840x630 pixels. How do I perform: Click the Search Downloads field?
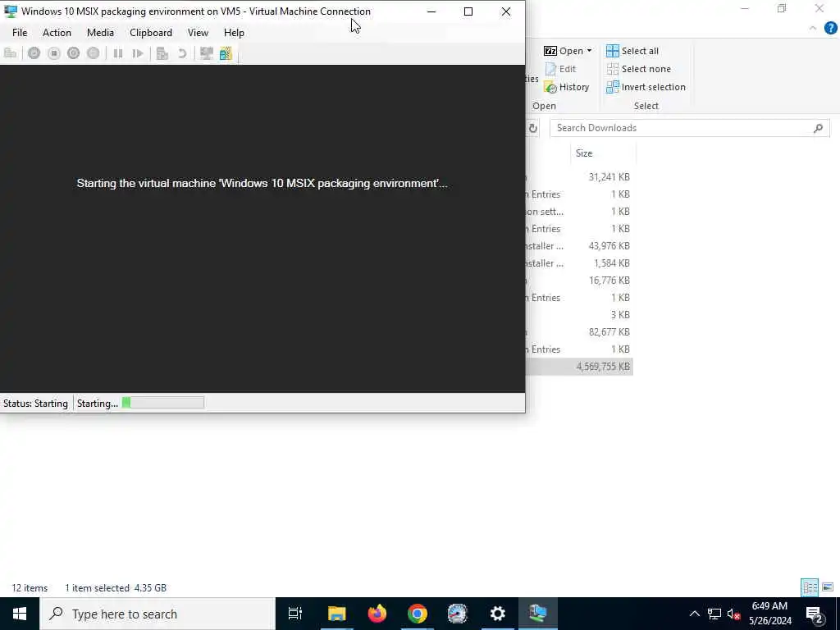(689, 128)
